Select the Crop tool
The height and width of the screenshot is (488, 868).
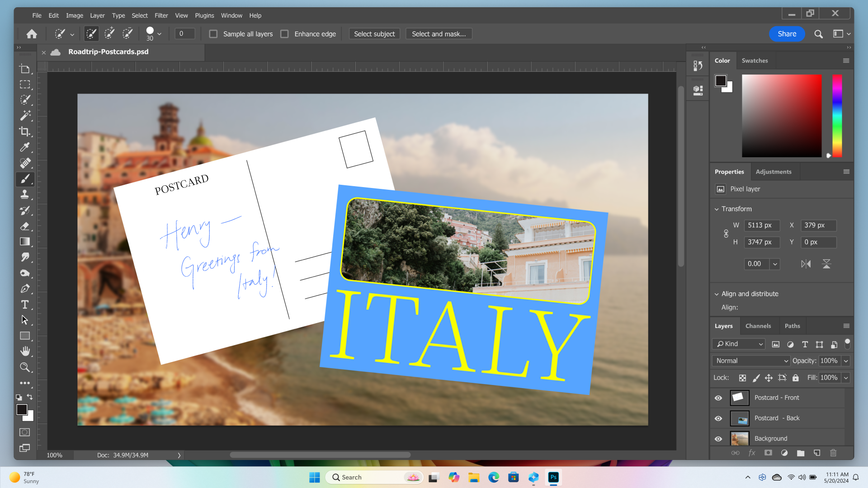tap(25, 131)
